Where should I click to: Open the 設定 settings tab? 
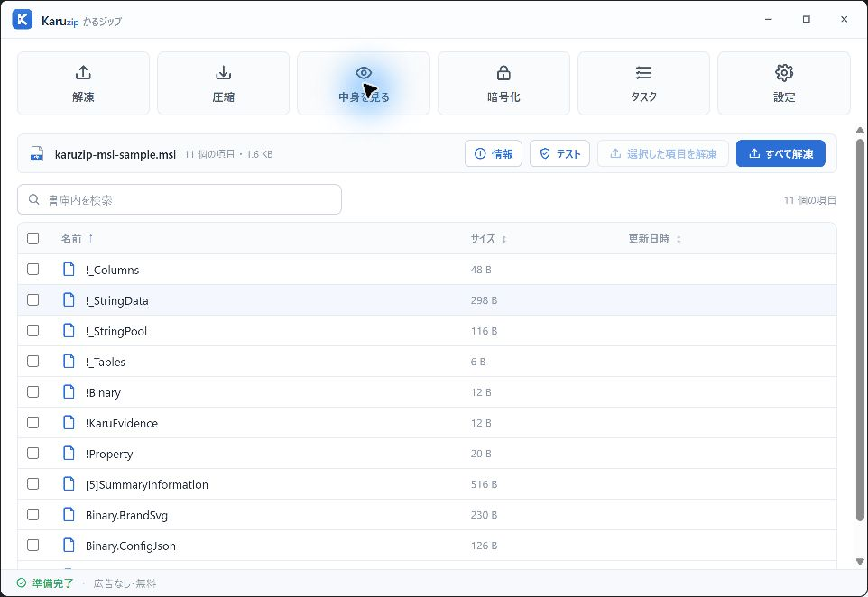pos(784,84)
